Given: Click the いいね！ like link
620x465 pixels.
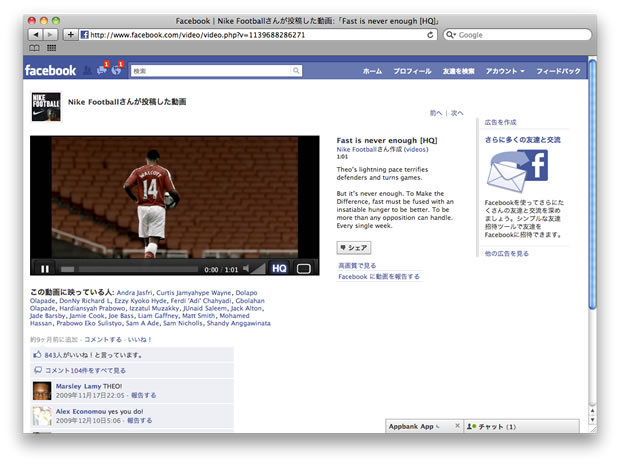Looking at the screenshot, I should point(139,339).
